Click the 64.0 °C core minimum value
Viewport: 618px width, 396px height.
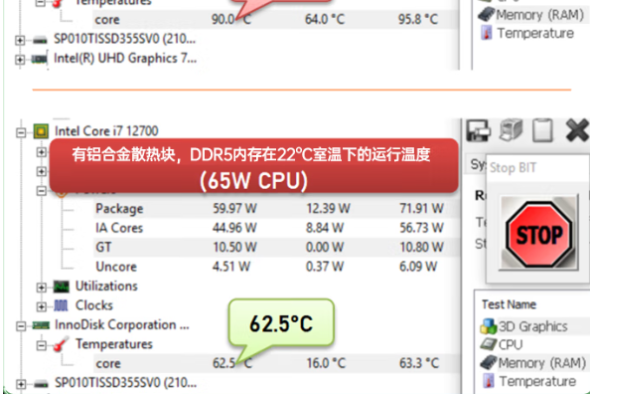(324, 19)
